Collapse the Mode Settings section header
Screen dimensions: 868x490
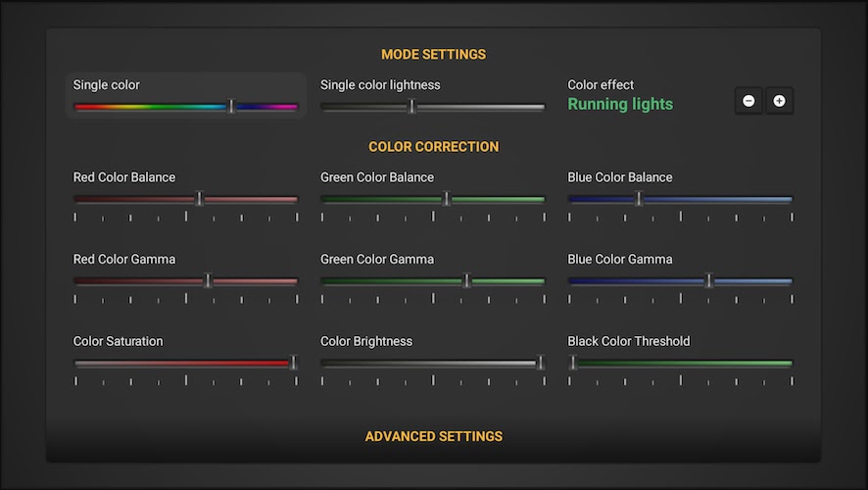coord(433,54)
